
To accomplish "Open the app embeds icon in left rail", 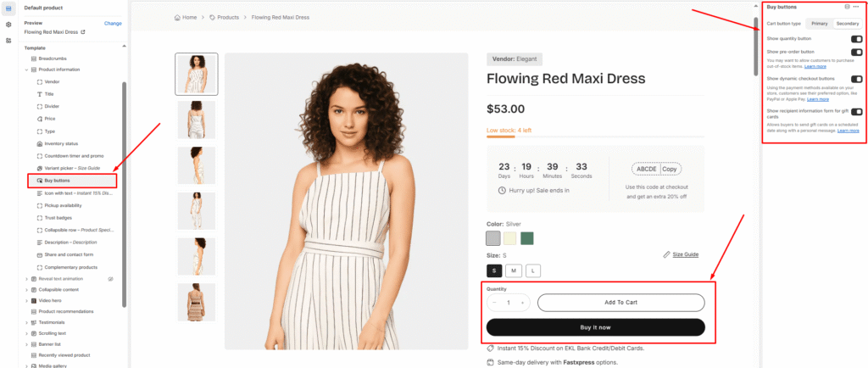I will click(8, 40).
